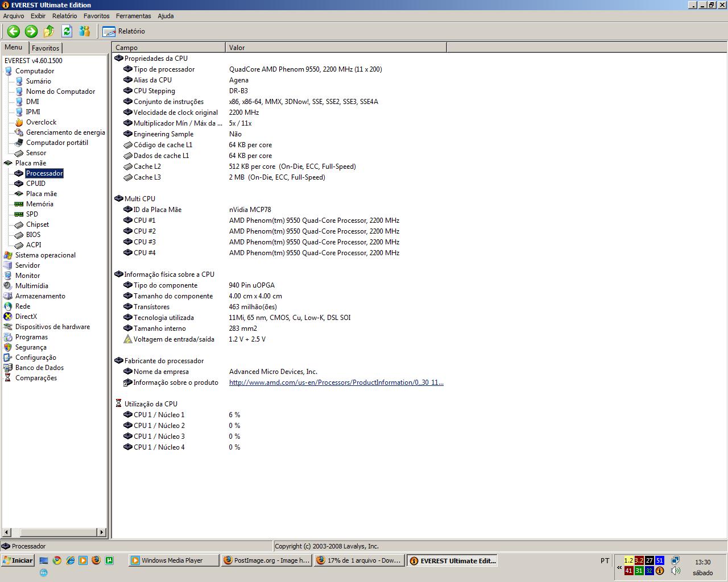Open the Relatório menu in menu bar
Screen dimensions: 728x582
tap(65, 16)
